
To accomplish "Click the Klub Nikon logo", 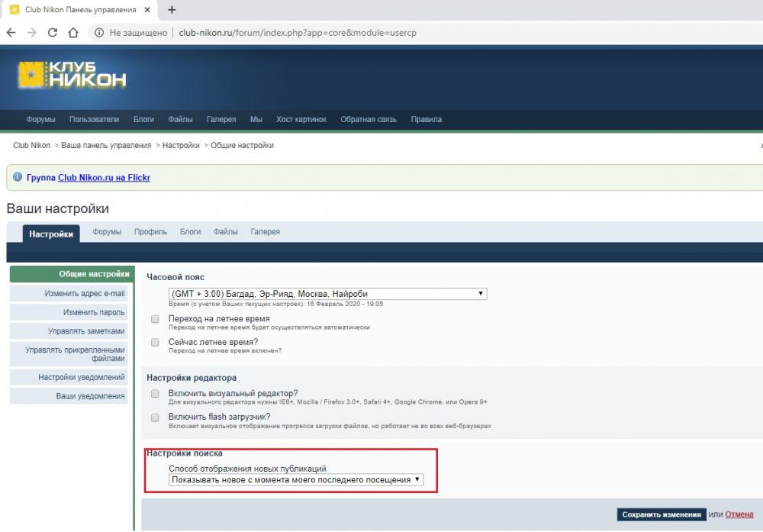I will (72, 75).
